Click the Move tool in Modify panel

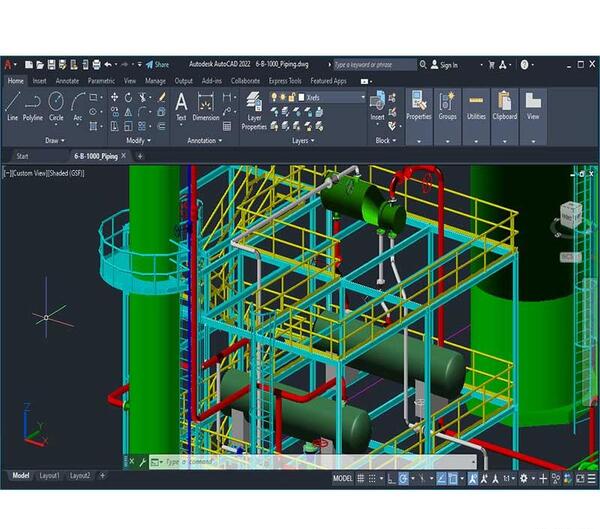[x=114, y=97]
